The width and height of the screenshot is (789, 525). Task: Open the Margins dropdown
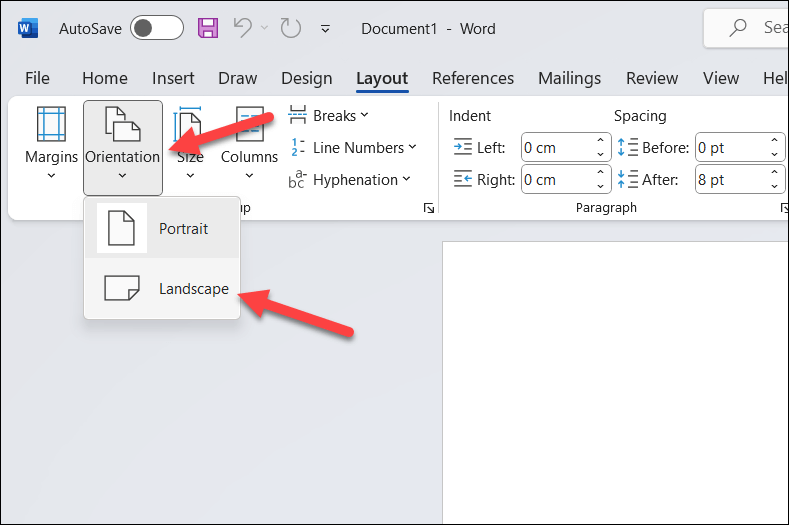51,144
